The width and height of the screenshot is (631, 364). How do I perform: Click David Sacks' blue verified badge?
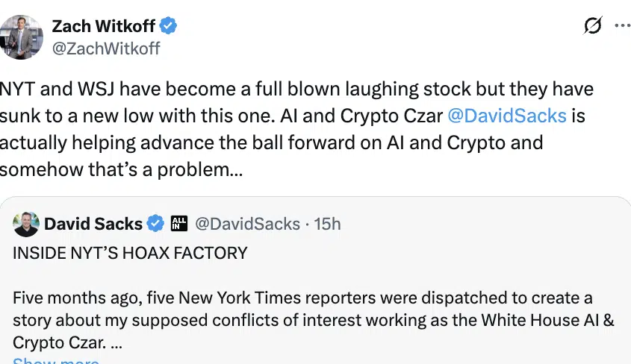pyautogui.click(x=155, y=223)
